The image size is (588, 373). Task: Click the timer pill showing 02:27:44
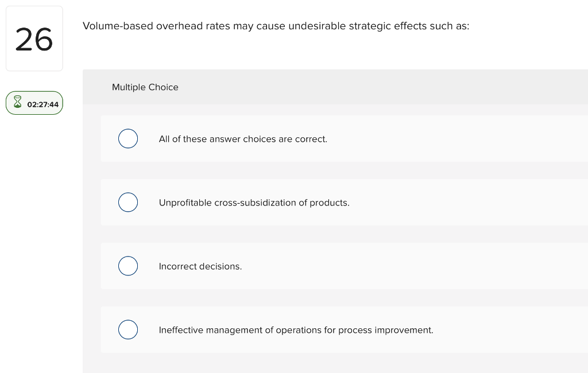(x=34, y=103)
